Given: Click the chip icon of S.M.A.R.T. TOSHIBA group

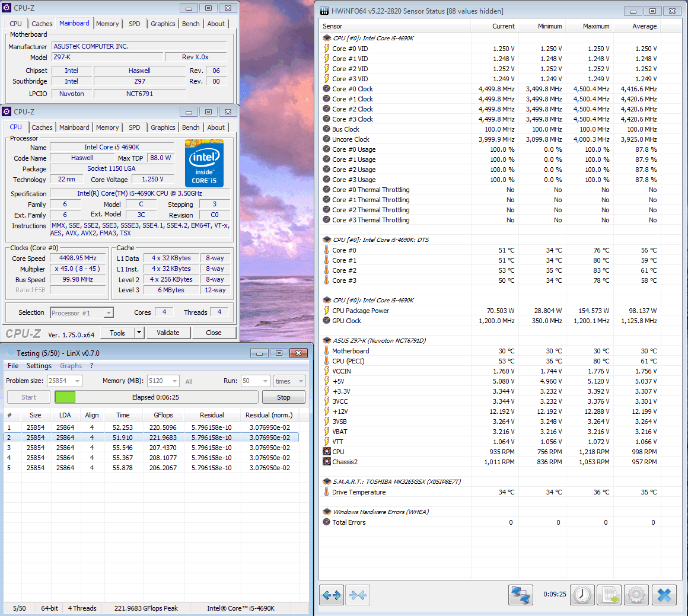Looking at the screenshot, I should [x=327, y=482].
